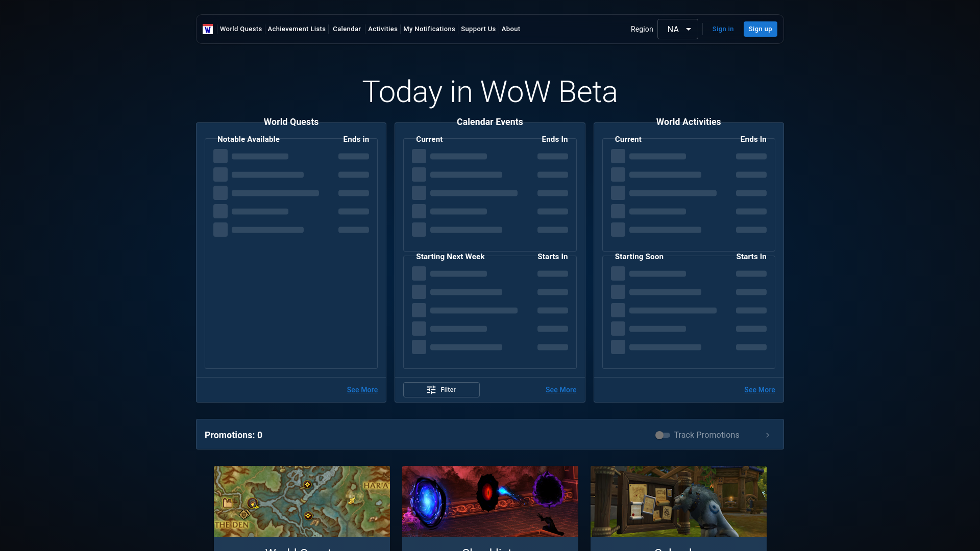Open the Activities menu item

pos(383,29)
